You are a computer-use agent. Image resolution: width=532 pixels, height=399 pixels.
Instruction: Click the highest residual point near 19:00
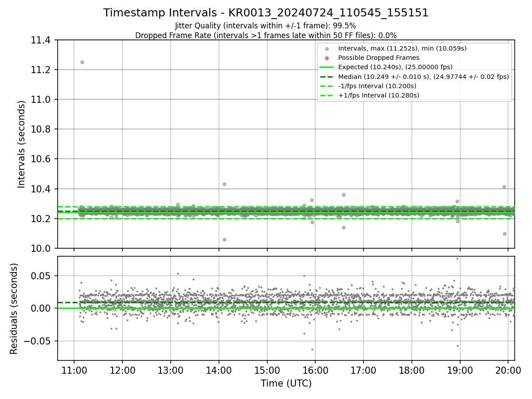(457, 258)
